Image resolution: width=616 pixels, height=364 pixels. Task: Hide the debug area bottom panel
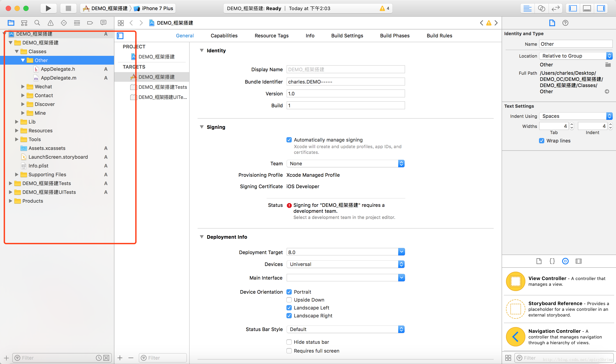[587, 8]
